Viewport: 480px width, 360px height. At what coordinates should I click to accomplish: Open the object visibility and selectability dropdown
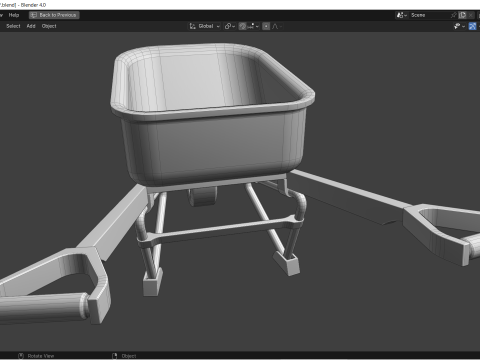coord(459,26)
